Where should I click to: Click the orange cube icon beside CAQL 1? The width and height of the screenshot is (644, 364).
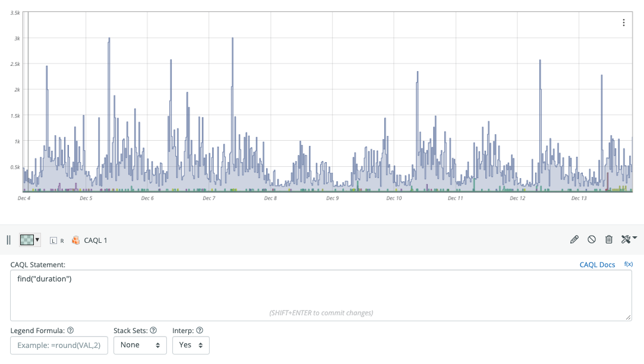(75, 240)
